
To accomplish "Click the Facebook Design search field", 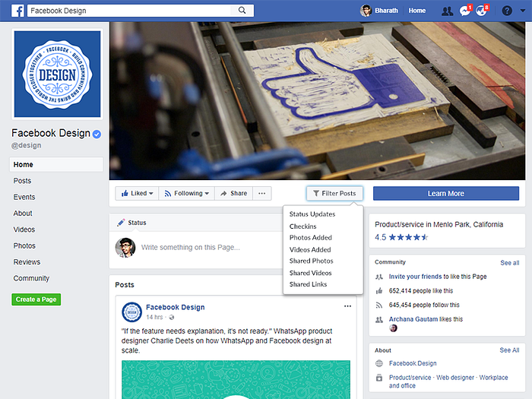I will (129, 11).
